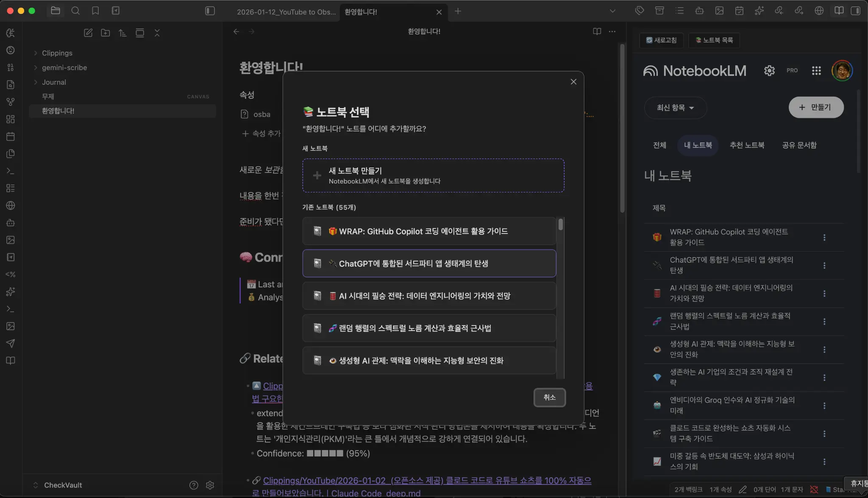Open the help icon next to CheckVault
Image resolution: width=868 pixels, height=498 pixels.
[x=194, y=485]
